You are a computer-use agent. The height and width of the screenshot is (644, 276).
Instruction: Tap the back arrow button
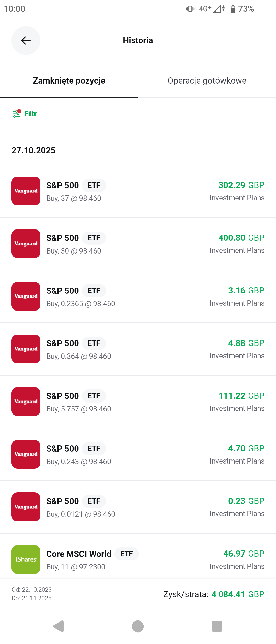click(x=26, y=40)
